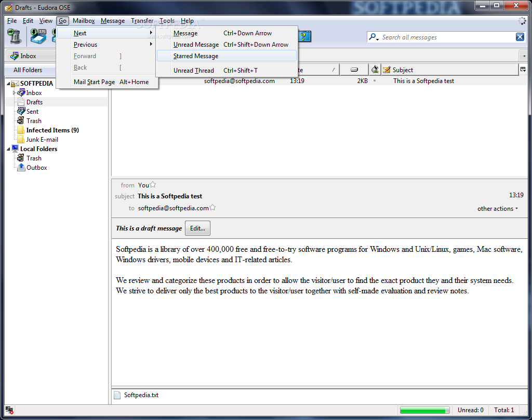Click the Get Mail inbox tray icon
Image resolution: width=532 pixels, height=420 pixels.
pyautogui.click(x=38, y=36)
